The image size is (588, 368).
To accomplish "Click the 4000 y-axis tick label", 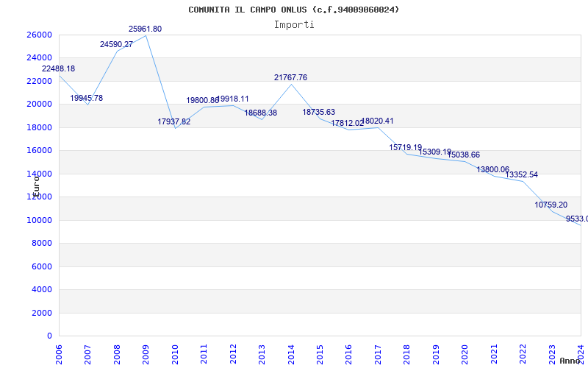I will 42,289.
